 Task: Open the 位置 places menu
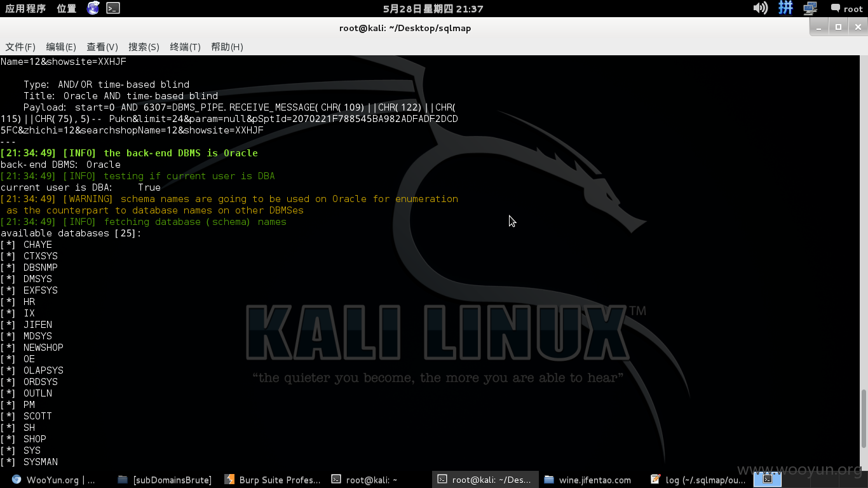point(66,9)
